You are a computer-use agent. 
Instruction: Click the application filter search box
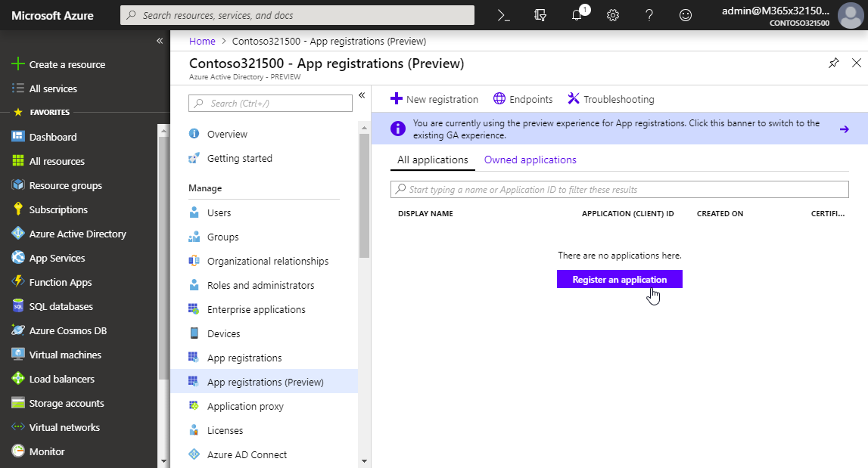(x=619, y=190)
